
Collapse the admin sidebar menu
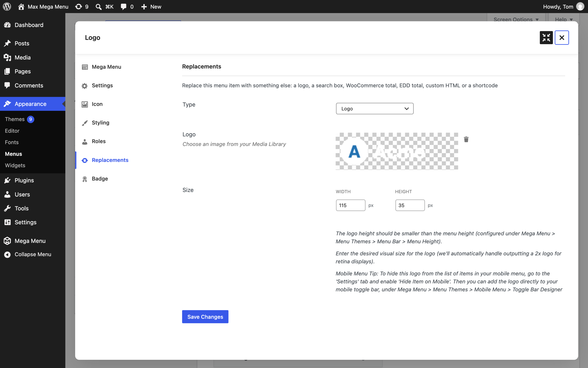coord(33,254)
